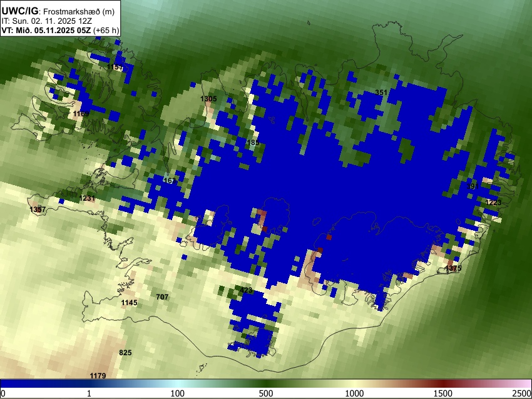Click the map value 391

[473, 186]
